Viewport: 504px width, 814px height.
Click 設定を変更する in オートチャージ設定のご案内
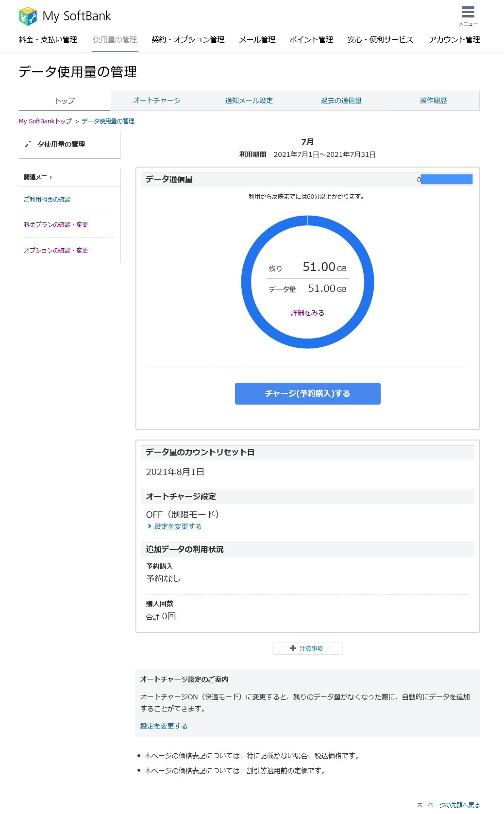pos(164,726)
